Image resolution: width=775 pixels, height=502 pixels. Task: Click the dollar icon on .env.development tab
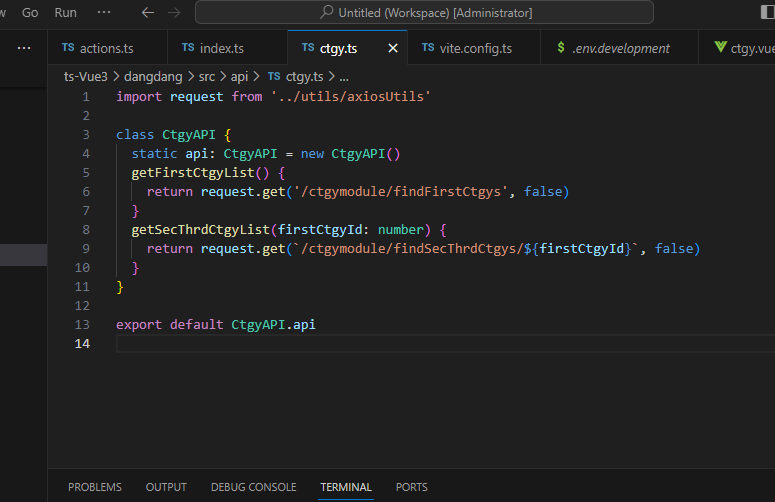pyautogui.click(x=561, y=48)
